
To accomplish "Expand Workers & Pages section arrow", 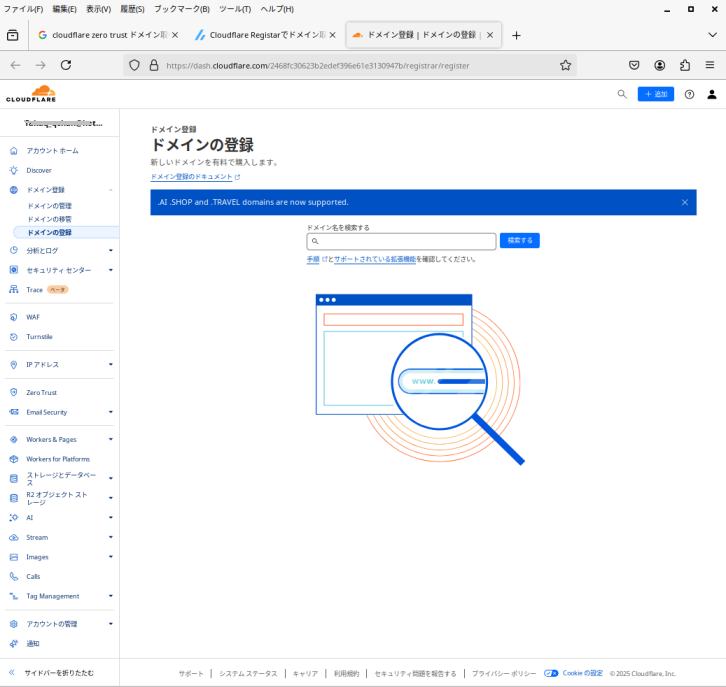I will coord(111,439).
